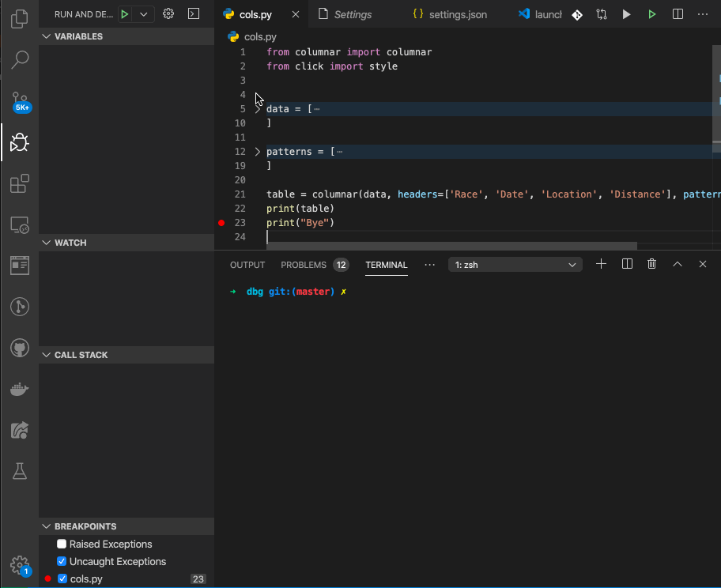Open the Docker extension sidebar

click(19, 389)
